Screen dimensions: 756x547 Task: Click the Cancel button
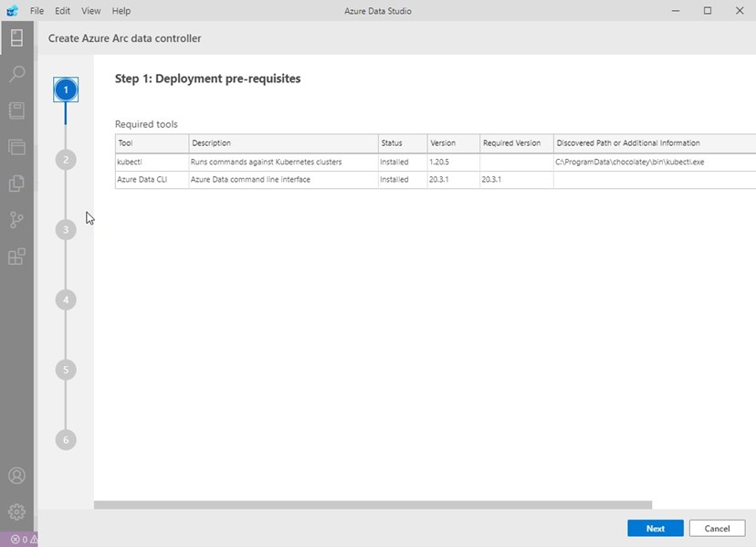[x=717, y=528]
